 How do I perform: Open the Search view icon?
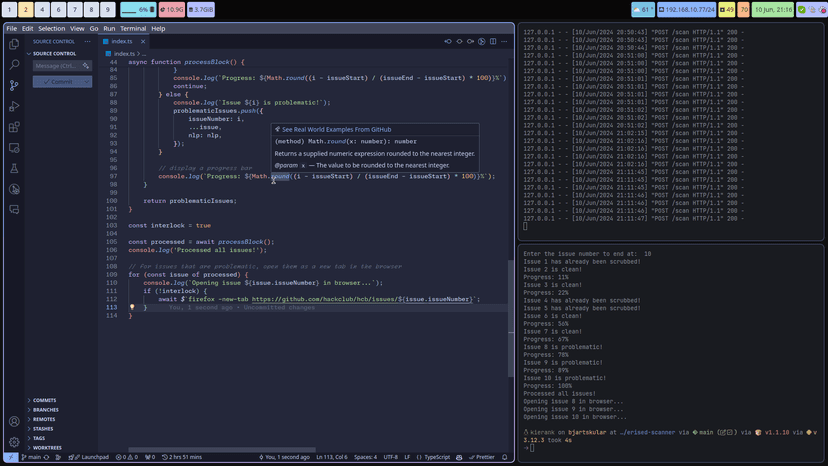[x=14, y=65]
